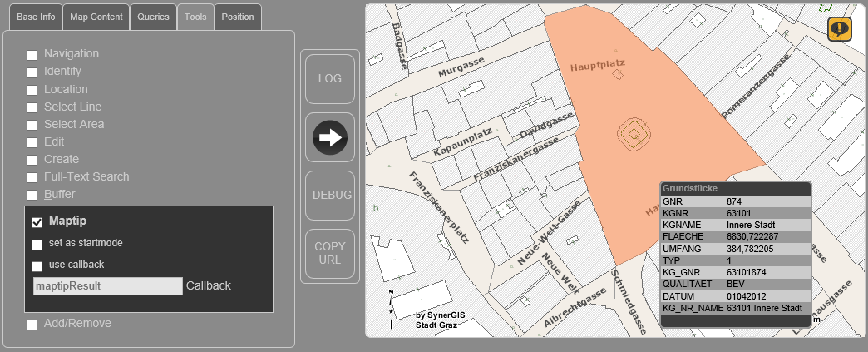Click the QUALITAET value BEV
The image size is (868, 352).
click(x=736, y=284)
